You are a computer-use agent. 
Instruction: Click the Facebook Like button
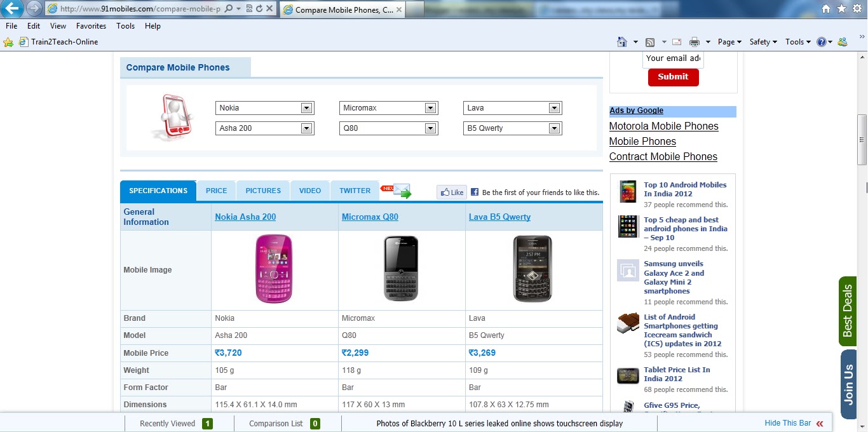click(x=452, y=192)
